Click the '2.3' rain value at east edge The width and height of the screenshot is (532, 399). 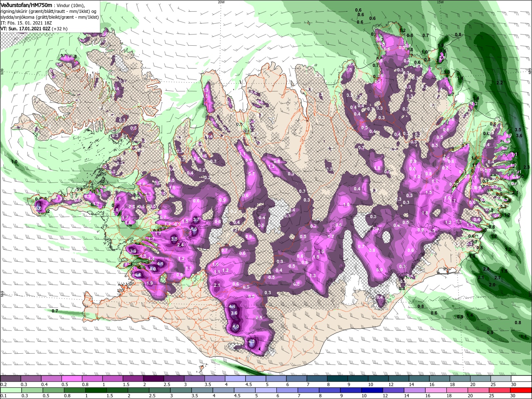coord(527,167)
